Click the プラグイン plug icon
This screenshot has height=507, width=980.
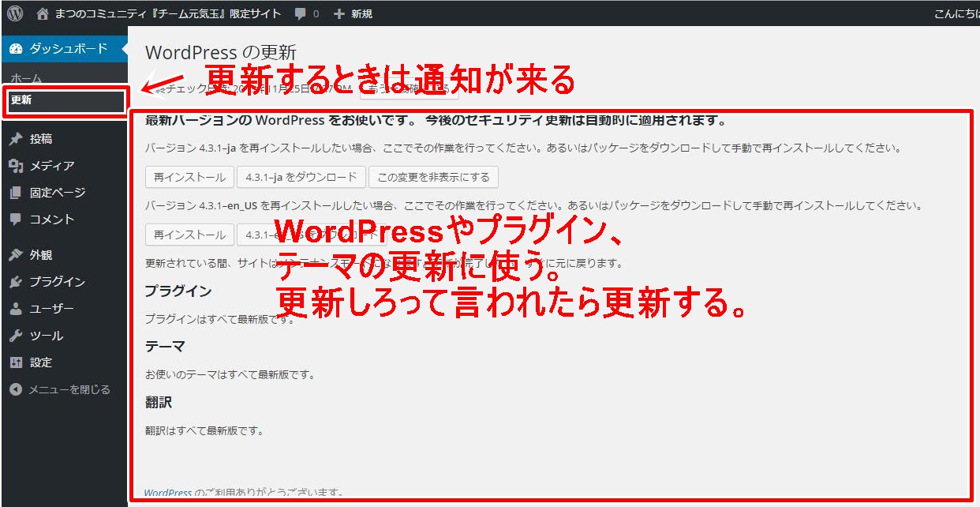click(x=16, y=282)
